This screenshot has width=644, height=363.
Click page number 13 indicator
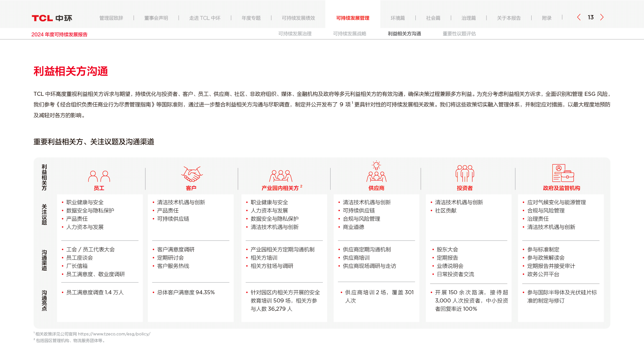(591, 18)
